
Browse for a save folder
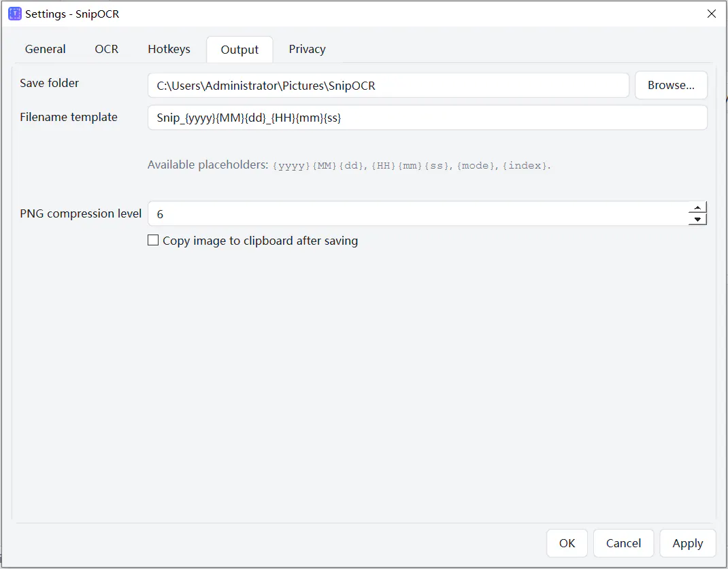coord(671,86)
